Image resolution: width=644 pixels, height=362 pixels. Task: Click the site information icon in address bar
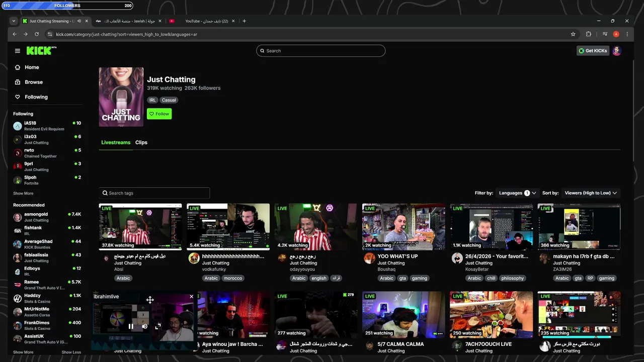pos(50,34)
